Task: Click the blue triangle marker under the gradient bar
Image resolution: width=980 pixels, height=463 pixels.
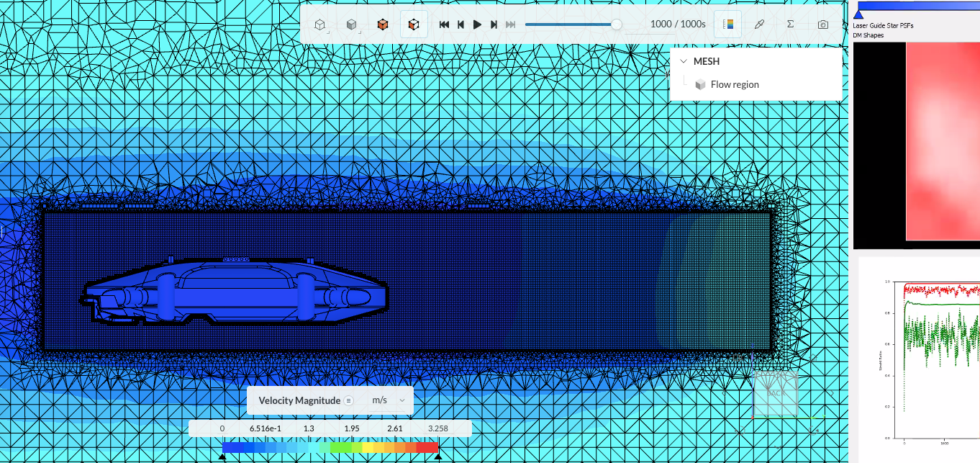Action: (x=858, y=14)
